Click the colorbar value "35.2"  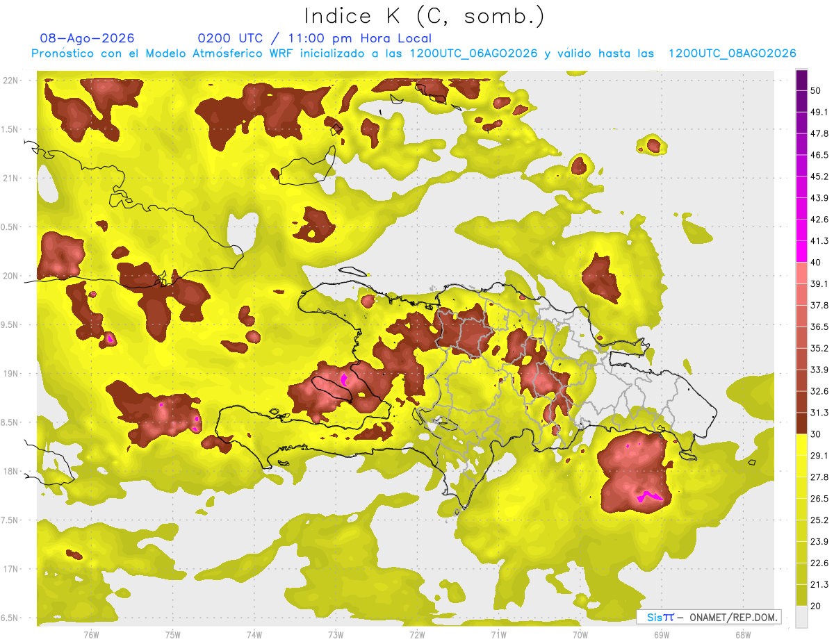819,348
